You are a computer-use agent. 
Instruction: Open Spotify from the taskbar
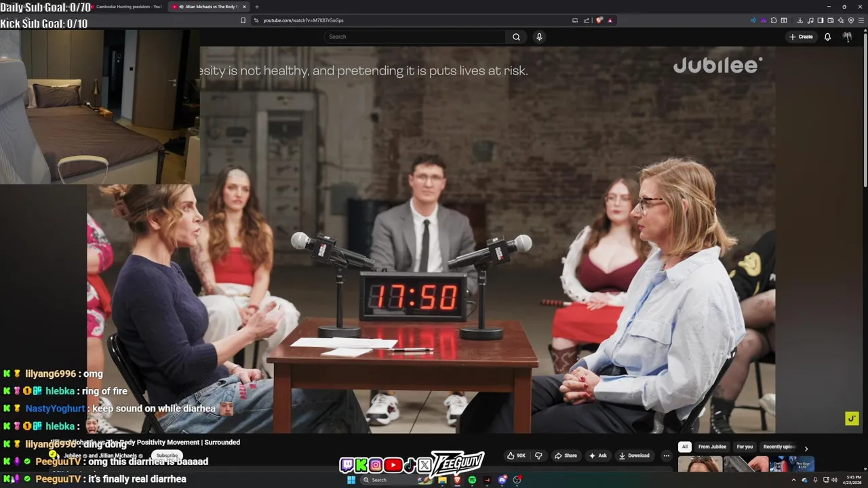point(472,480)
